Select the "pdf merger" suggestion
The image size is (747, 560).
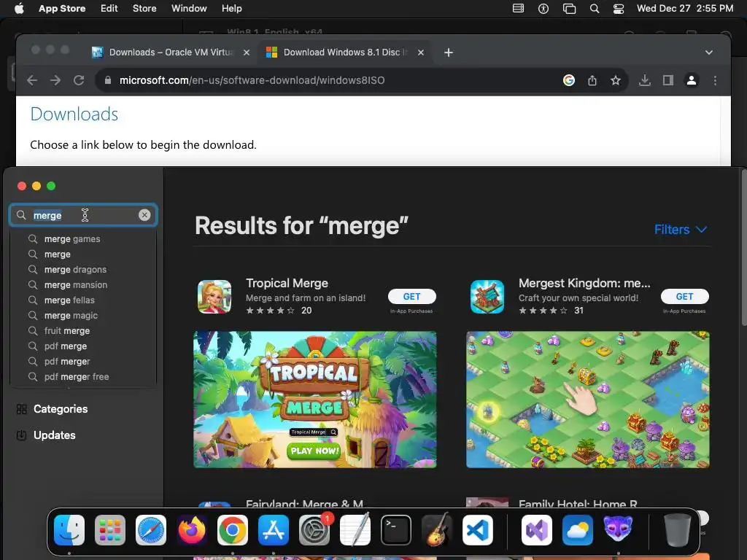coord(66,362)
